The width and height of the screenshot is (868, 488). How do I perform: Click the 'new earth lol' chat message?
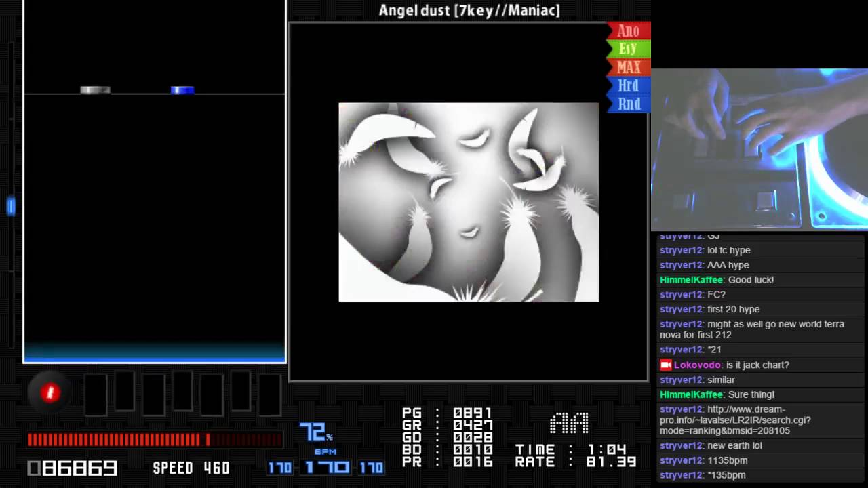(x=734, y=445)
